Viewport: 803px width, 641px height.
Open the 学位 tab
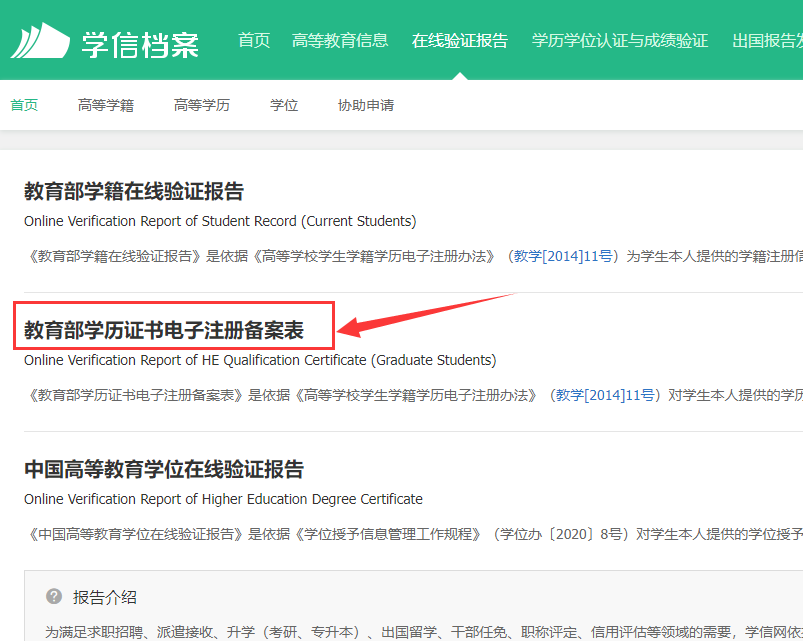click(284, 105)
